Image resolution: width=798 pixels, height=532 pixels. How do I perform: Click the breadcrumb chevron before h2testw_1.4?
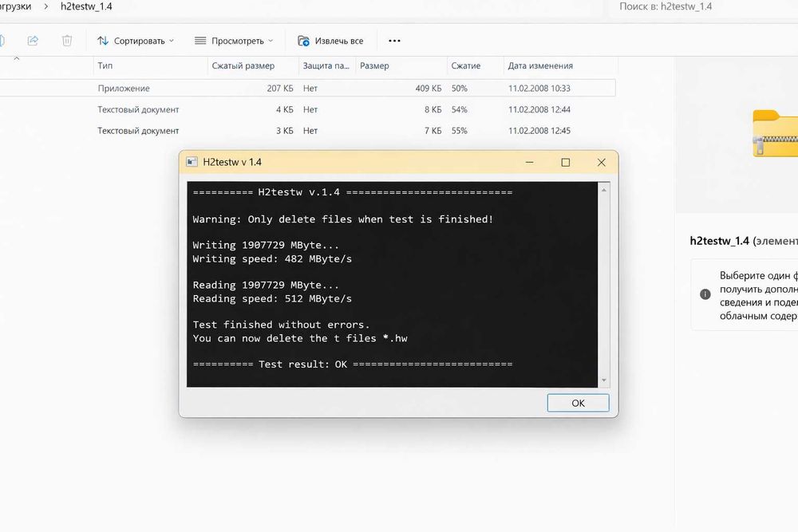45,6
